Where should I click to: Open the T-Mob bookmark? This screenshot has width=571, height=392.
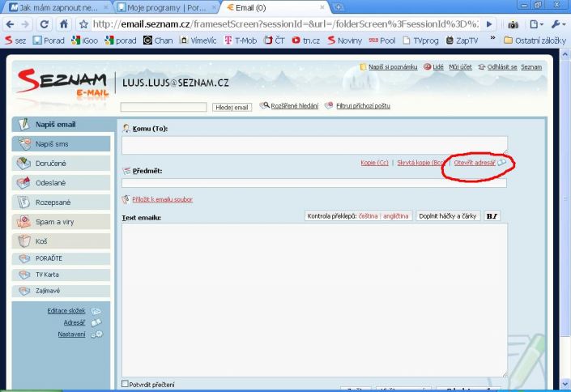pyautogui.click(x=241, y=40)
